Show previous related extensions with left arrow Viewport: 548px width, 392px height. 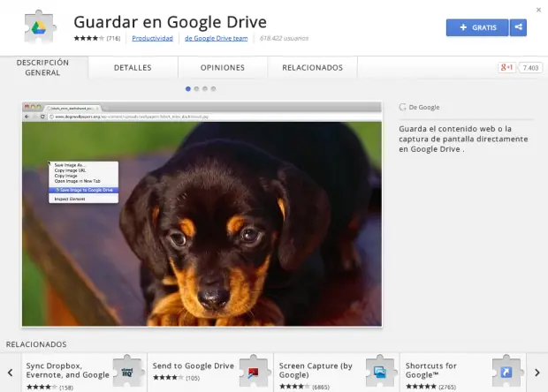point(10,373)
